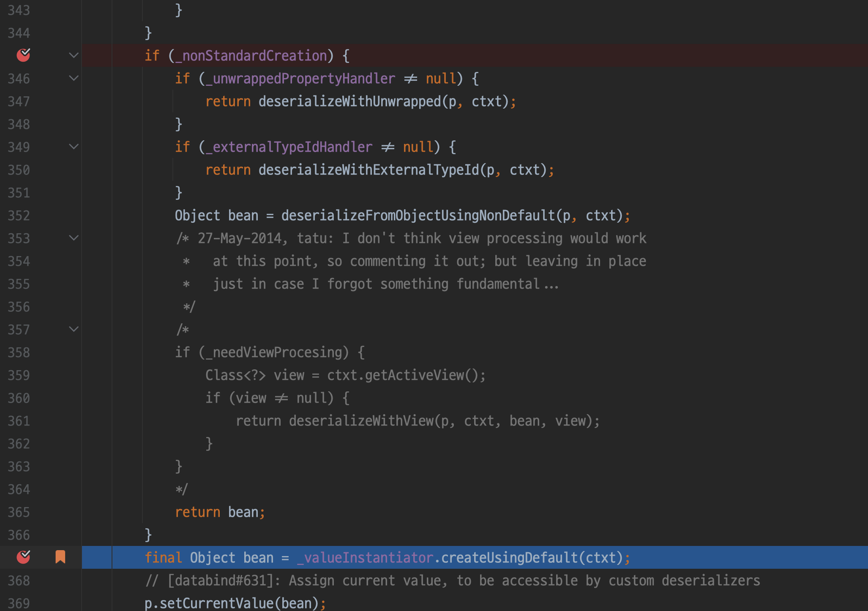Click line number 365 in gutter
The image size is (868, 611).
(x=19, y=512)
